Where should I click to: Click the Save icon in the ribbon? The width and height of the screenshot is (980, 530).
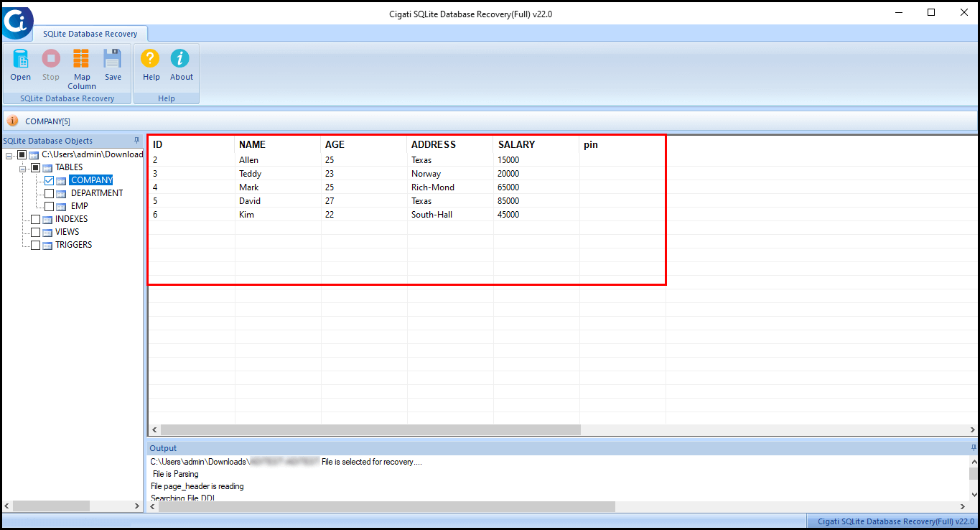(113, 59)
